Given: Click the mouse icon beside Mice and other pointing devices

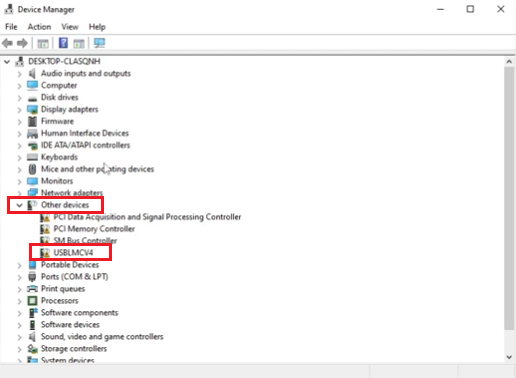Looking at the screenshot, I should (x=32, y=169).
